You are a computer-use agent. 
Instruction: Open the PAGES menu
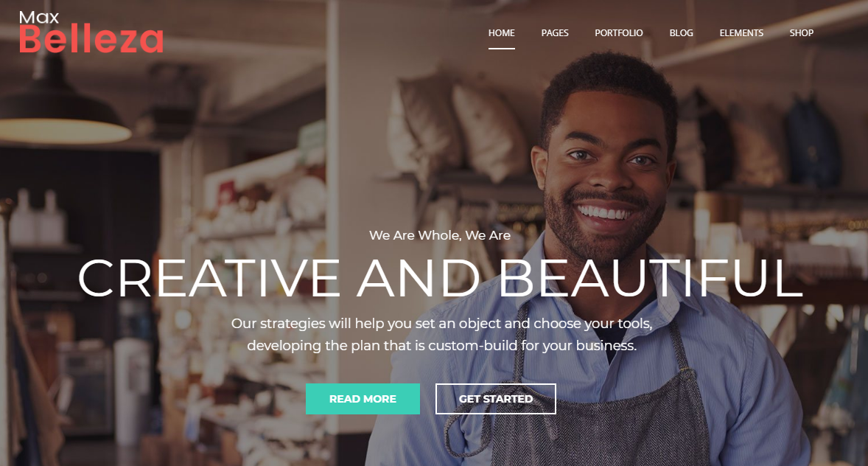click(555, 32)
